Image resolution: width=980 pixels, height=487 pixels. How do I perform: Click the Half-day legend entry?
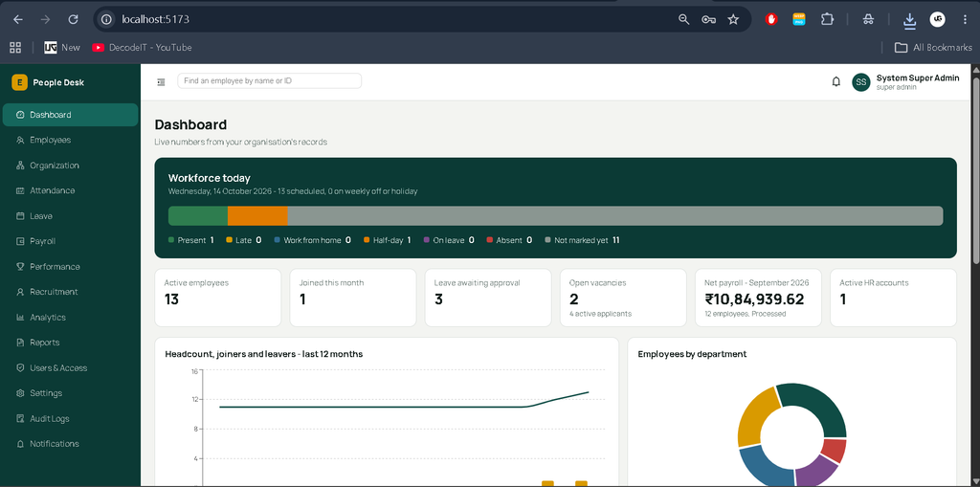click(x=387, y=240)
